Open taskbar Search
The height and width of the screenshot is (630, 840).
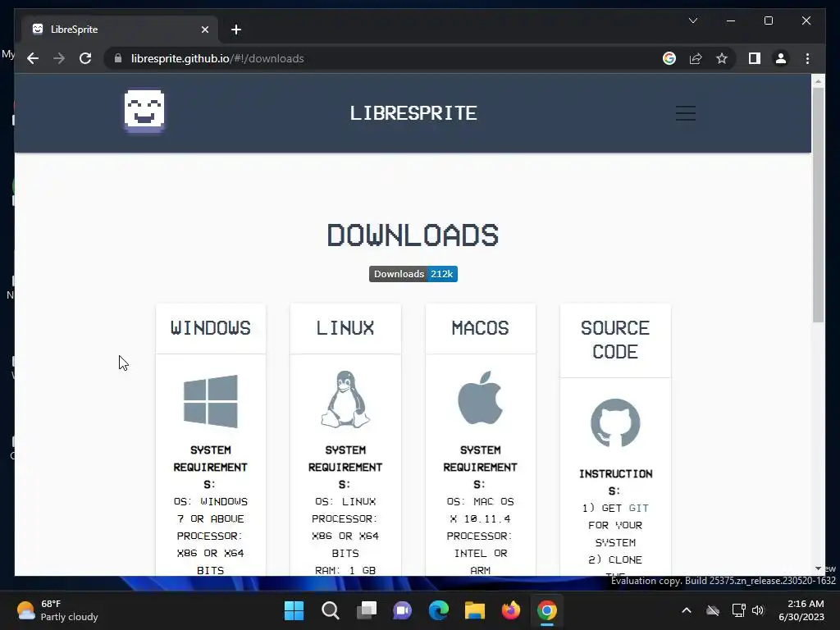330,610
